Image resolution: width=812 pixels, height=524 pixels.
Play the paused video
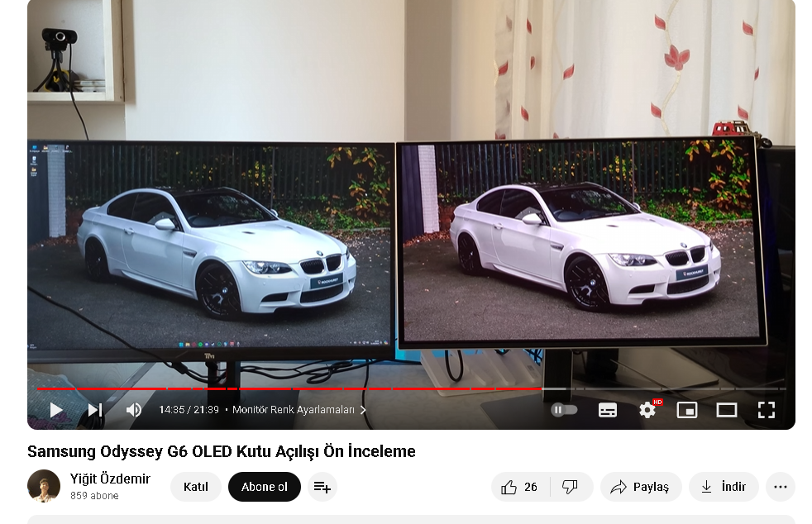(56, 410)
